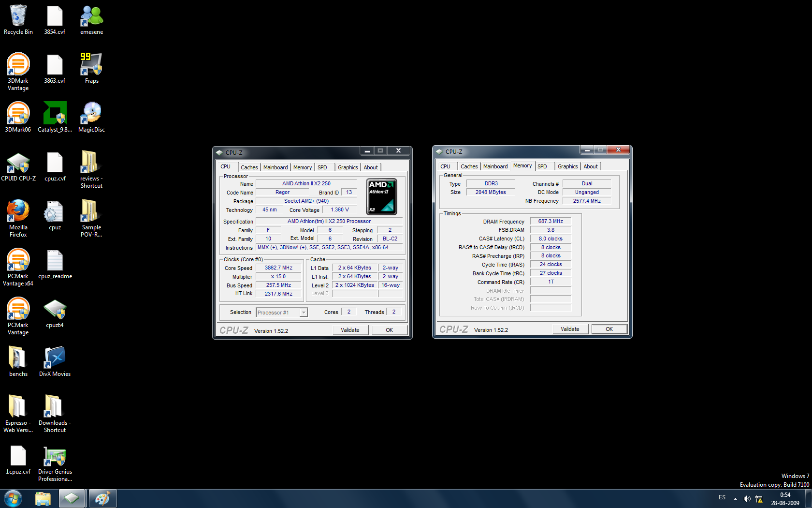Viewport: 812px width, 508px height.
Task: Click the NB Frequency value 2577.4 MHz
Action: (587, 201)
